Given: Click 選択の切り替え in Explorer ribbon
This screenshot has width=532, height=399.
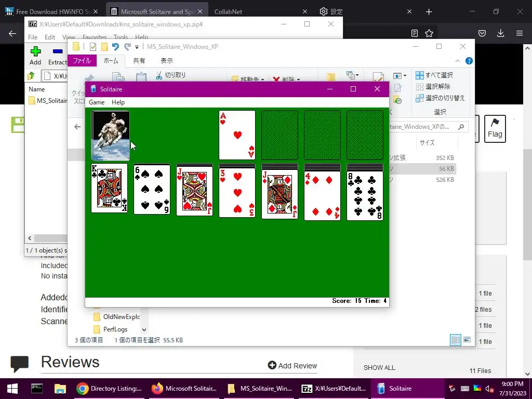Looking at the screenshot, I should click(x=440, y=98).
